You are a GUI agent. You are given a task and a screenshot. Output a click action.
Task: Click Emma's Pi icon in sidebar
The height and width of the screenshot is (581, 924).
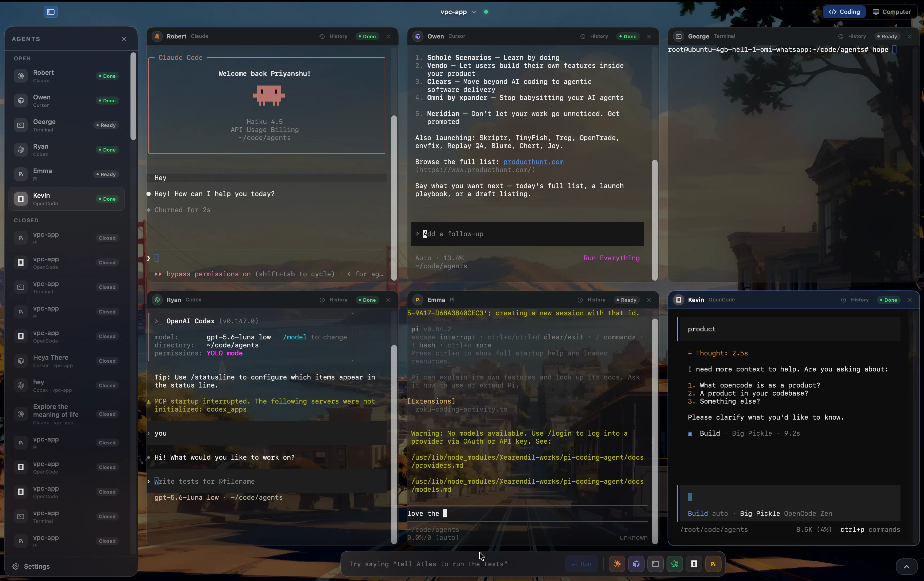tap(21, 174)
